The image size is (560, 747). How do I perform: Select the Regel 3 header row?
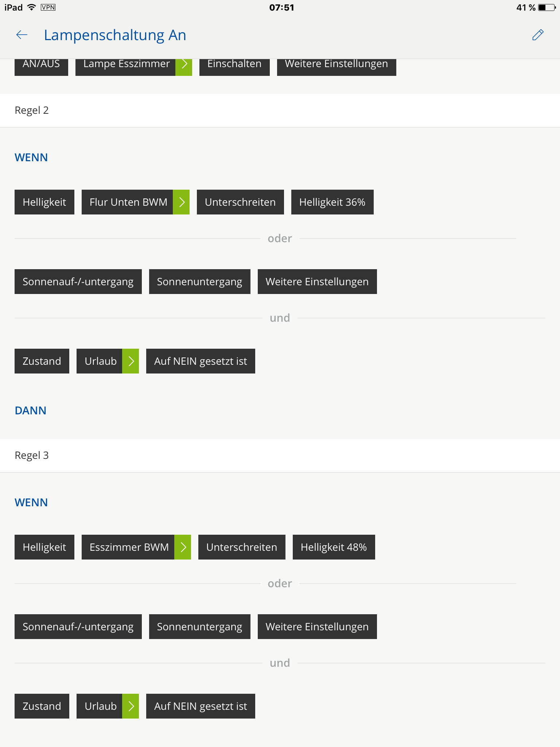280,456
